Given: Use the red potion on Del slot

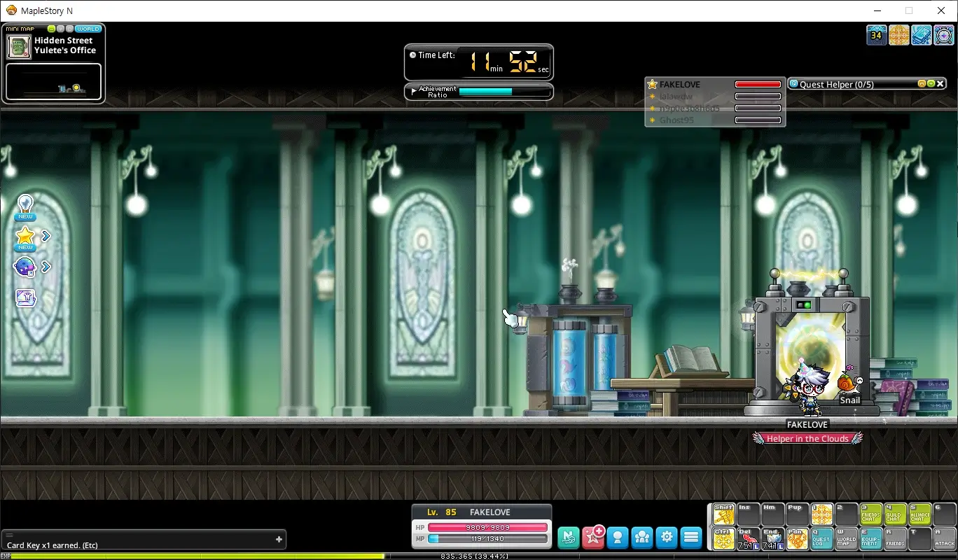Looking at the screenshot, I should tap(748, 538).
